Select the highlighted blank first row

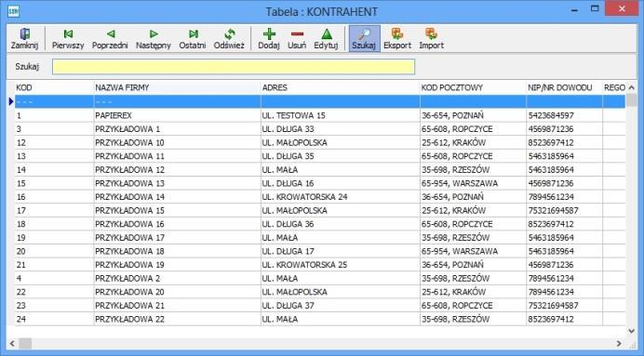(x=320, y=101)
